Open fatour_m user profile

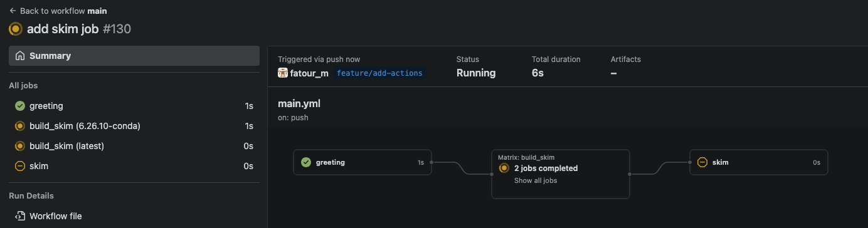309,73
